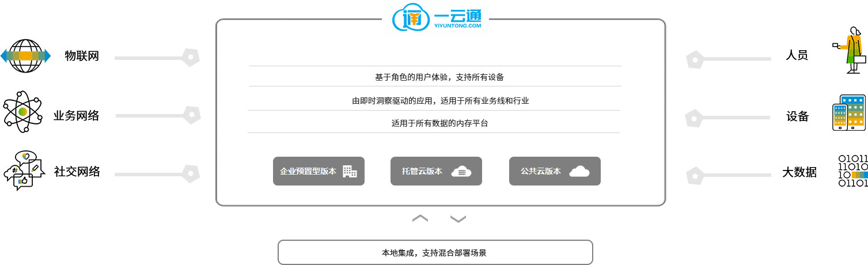Click the 业务网络 atom icon
This screenshot has height=265, width=868.
click(x=23, y=111)
